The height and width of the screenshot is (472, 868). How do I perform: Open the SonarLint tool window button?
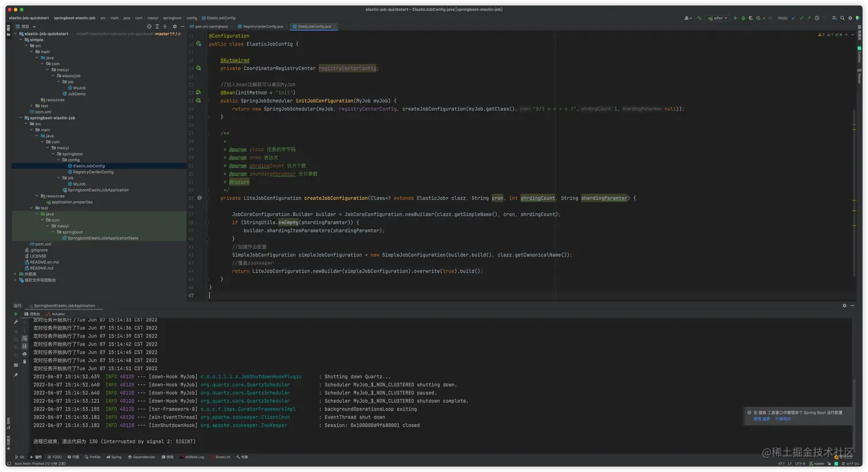click(x=220, y=457)
